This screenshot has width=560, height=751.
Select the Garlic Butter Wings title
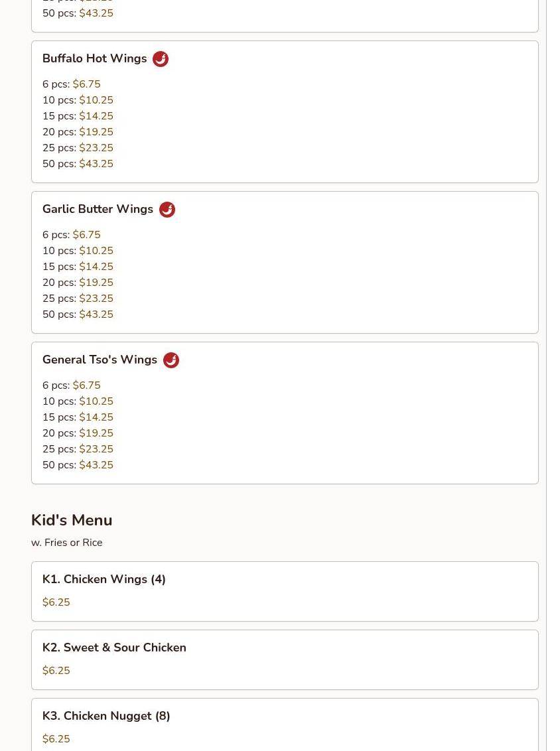pos(98,209)
